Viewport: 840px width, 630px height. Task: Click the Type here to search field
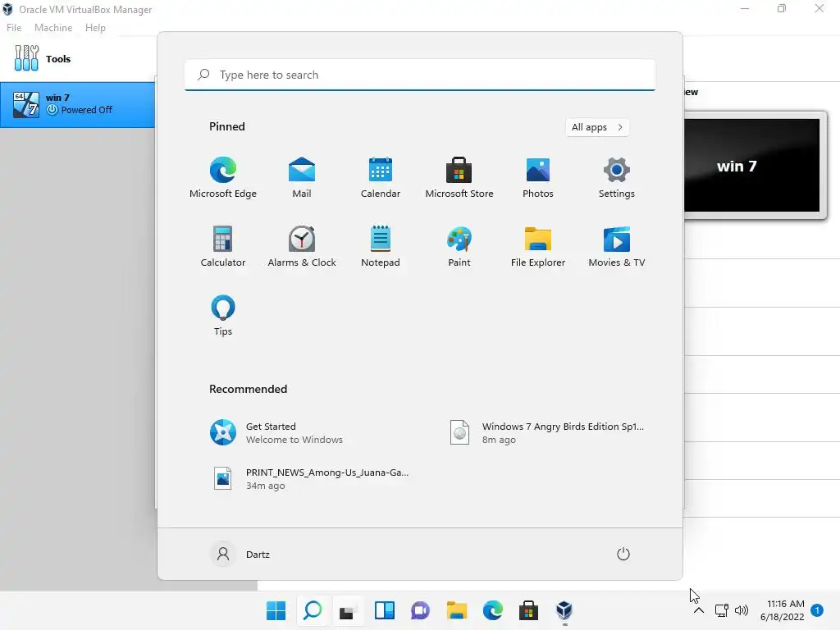tap(419, 75)
